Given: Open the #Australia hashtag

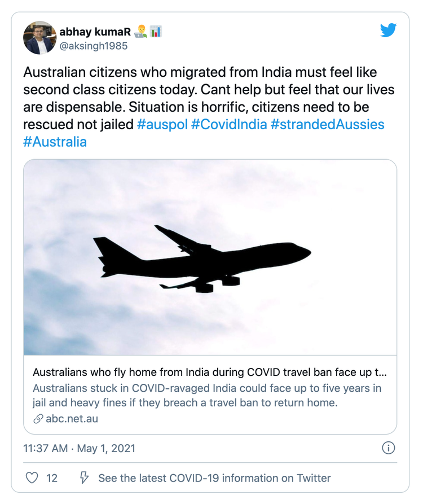Looking at the screenshot, I should tap(55, 141).
